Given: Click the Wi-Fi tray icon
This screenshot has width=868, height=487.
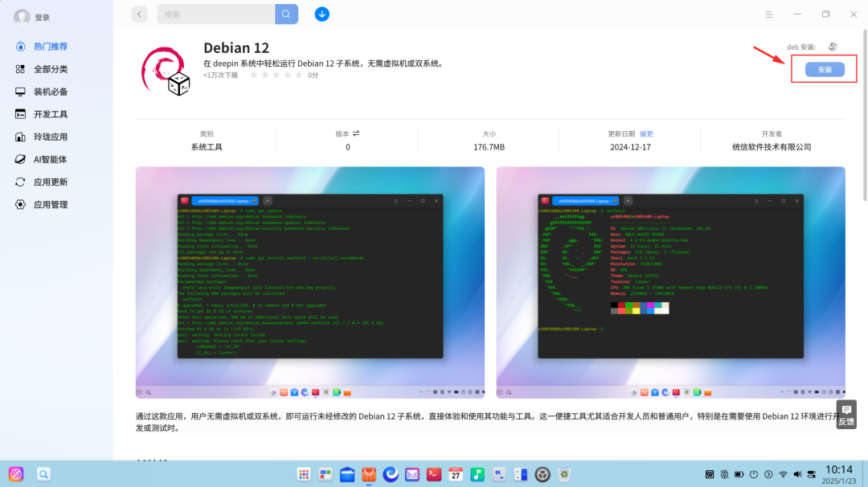Looking at the screenshot, I should 783,474.
